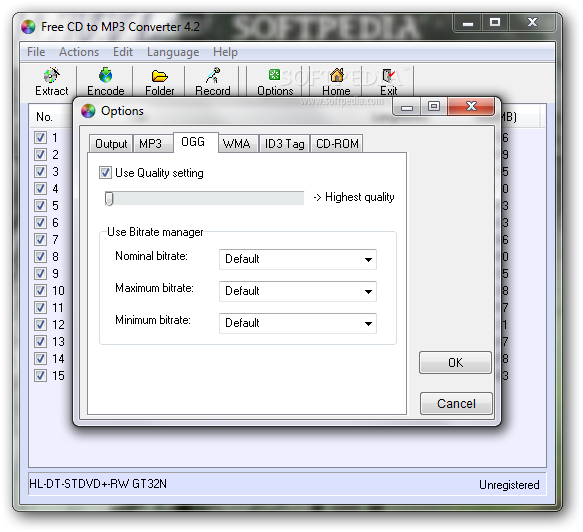Uncheck track 6 checkbox
This screenshot has width=583, height=532.
pyautogui.click(x=40, y=222)
